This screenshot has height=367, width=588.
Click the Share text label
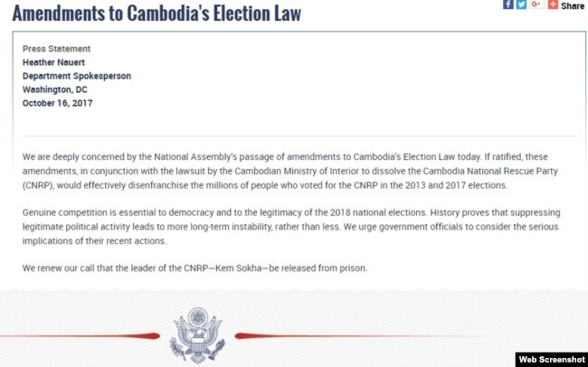coord(573,5)
